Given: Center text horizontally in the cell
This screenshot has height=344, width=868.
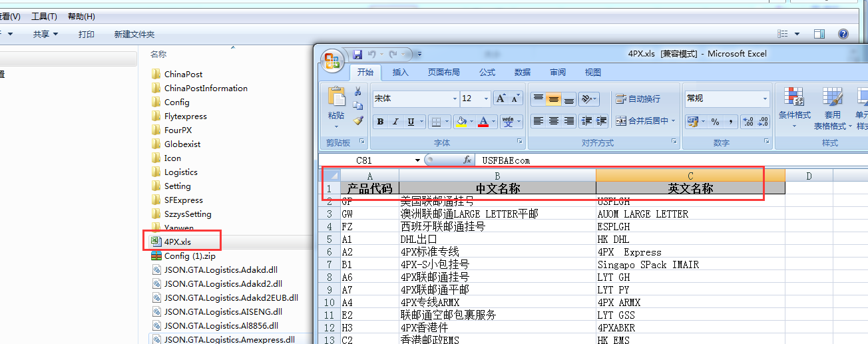Looking at the screenshot, I should click(553, 121).
